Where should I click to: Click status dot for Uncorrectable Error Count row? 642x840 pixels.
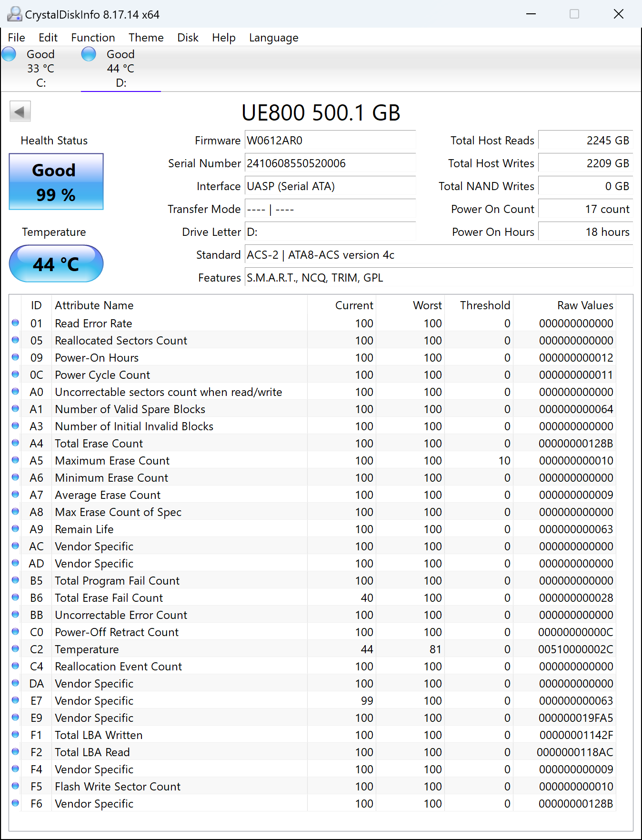(x=15, y=615)
